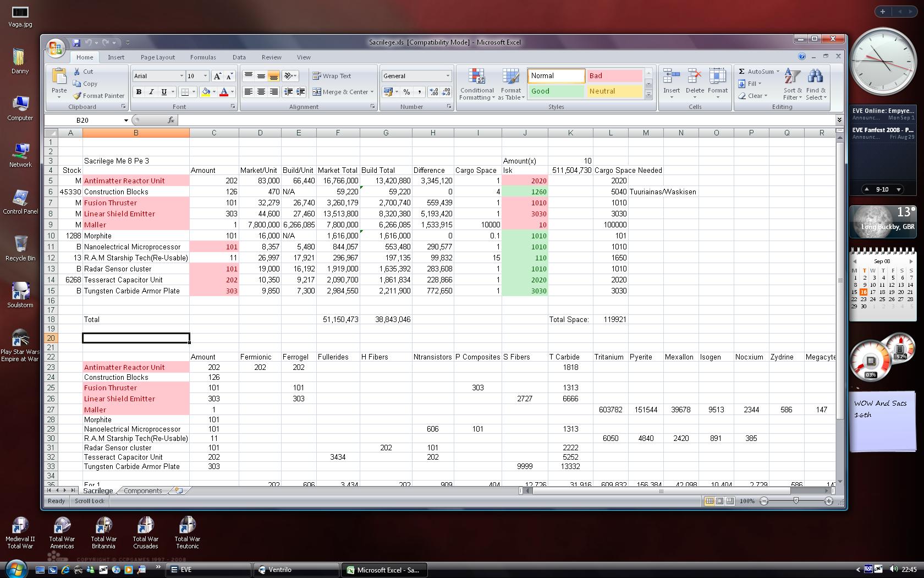This screenshot has width=924, height=578.
Task: Open Sort & Filter options
Action: tap(793, 84)
